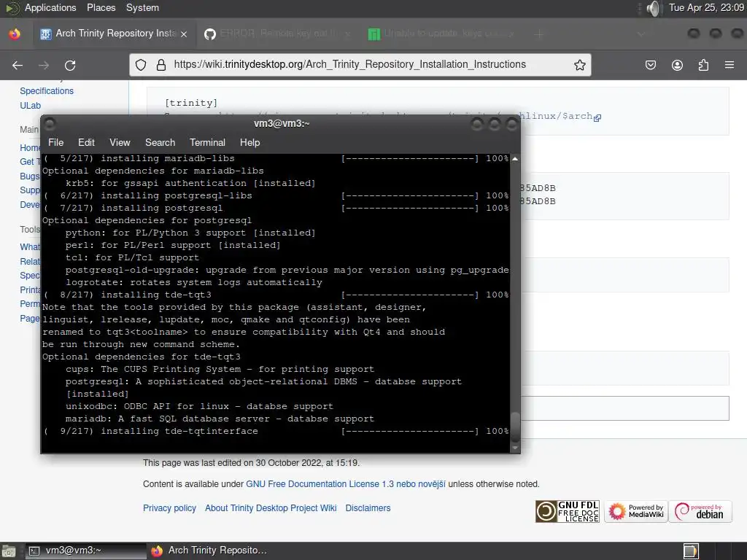747x560 pixels.
Task: Close the Arch Trinity Repository tab
Action: [184, 34]
